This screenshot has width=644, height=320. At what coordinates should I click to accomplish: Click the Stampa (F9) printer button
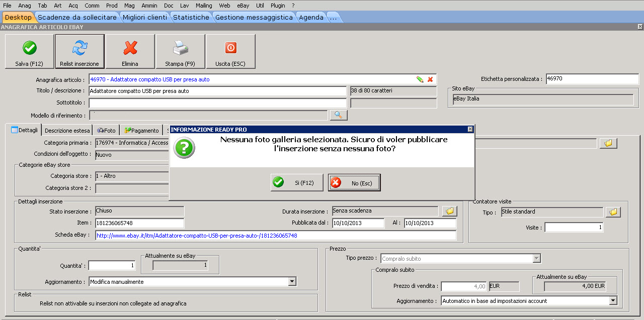pyautogui.click(x=180, y=51)
